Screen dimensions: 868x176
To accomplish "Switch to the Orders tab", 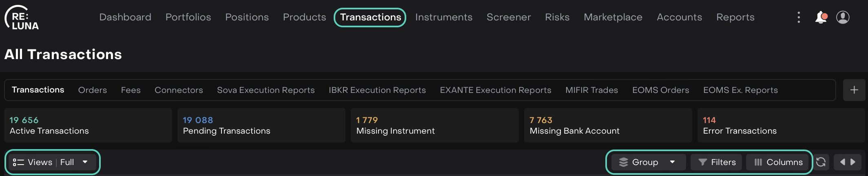I will click(x=93, y=90).
